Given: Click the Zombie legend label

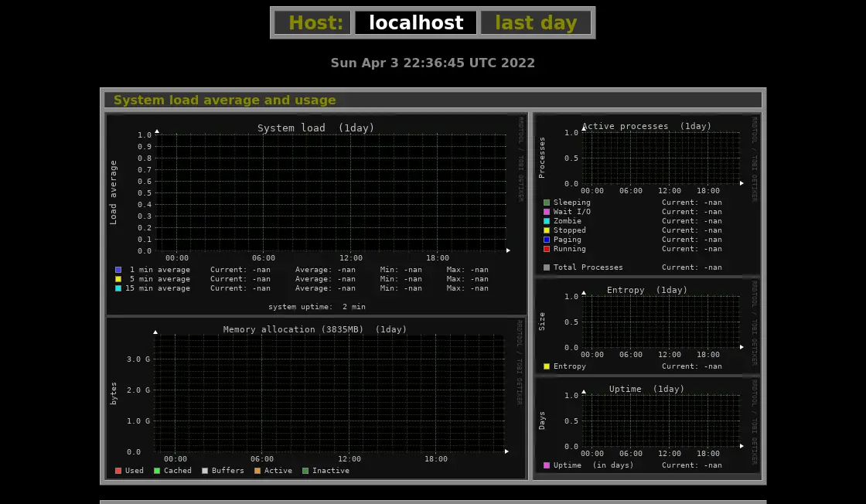Looking at the screenshot, I should pyautogui.click(x=568, y=221).
